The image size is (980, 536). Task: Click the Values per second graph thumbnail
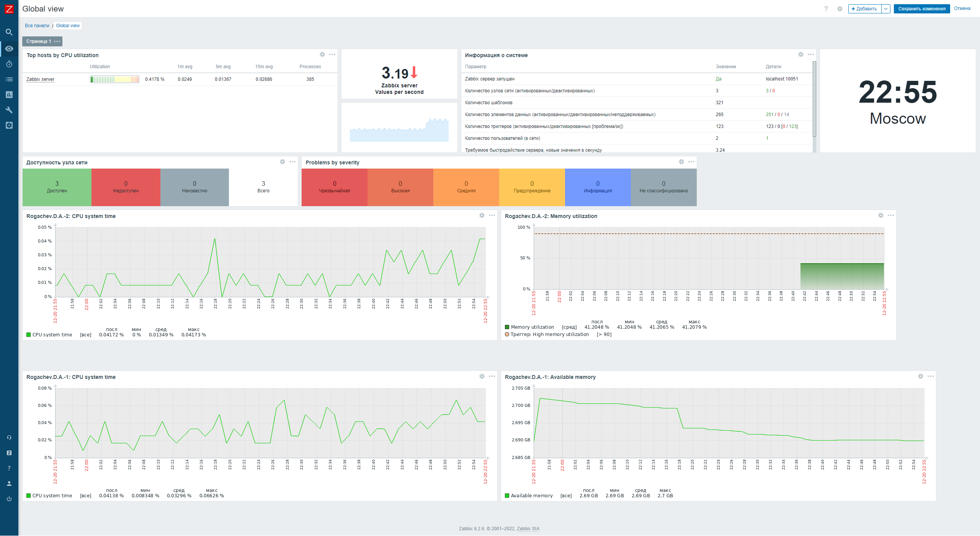click(x=399, y=128)
